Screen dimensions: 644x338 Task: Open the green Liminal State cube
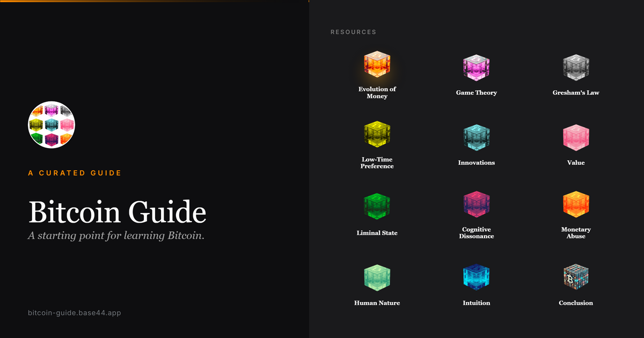click(377, 207)
